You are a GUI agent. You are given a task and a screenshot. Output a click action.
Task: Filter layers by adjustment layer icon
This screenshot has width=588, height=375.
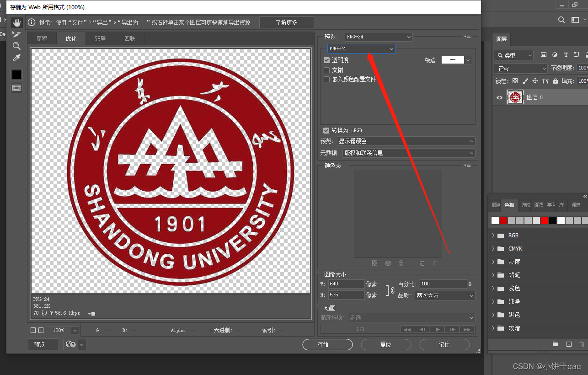[x=555, y=54]
